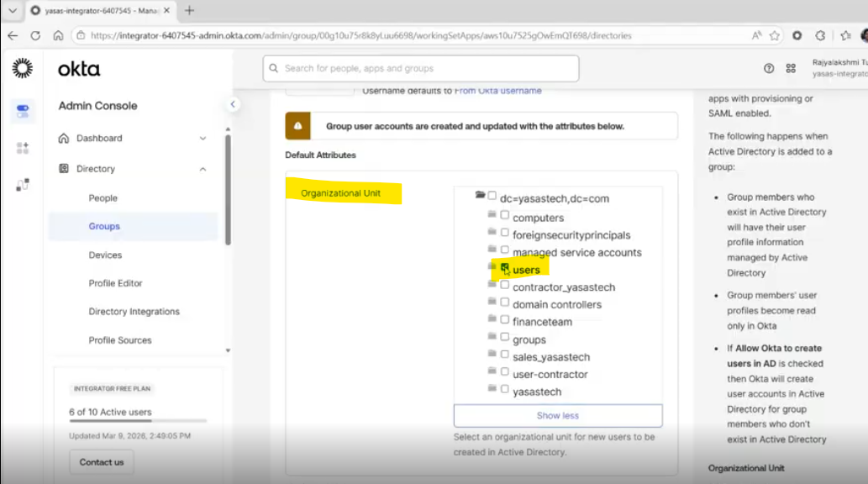Expand the Dashboard menu chevron
This screenshot has width=868, height=484.
(203, 138)
